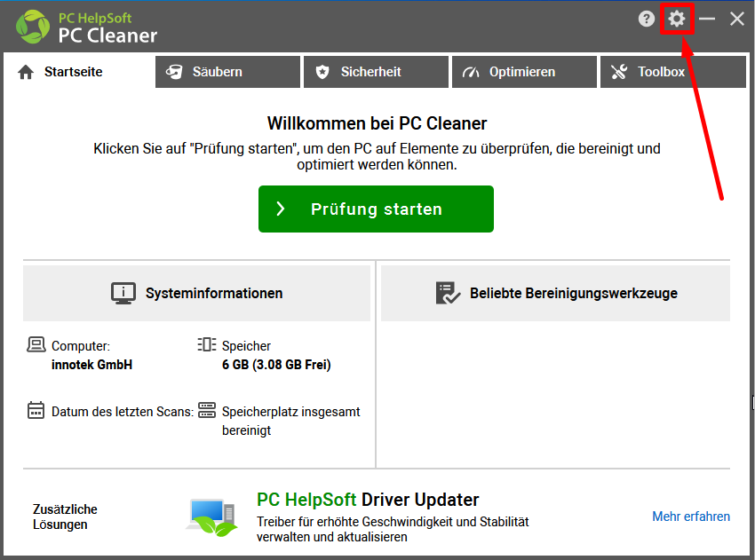The image size is (755, 560).
Task: Switch to the Startseite tab
Action: (x=73, y=72)
